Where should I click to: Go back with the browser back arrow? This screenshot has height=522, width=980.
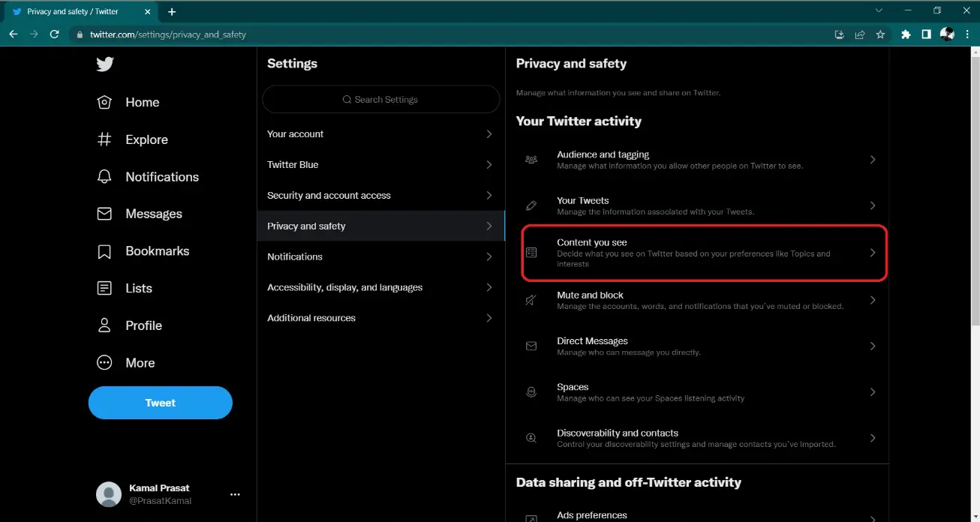click(13, 34)
